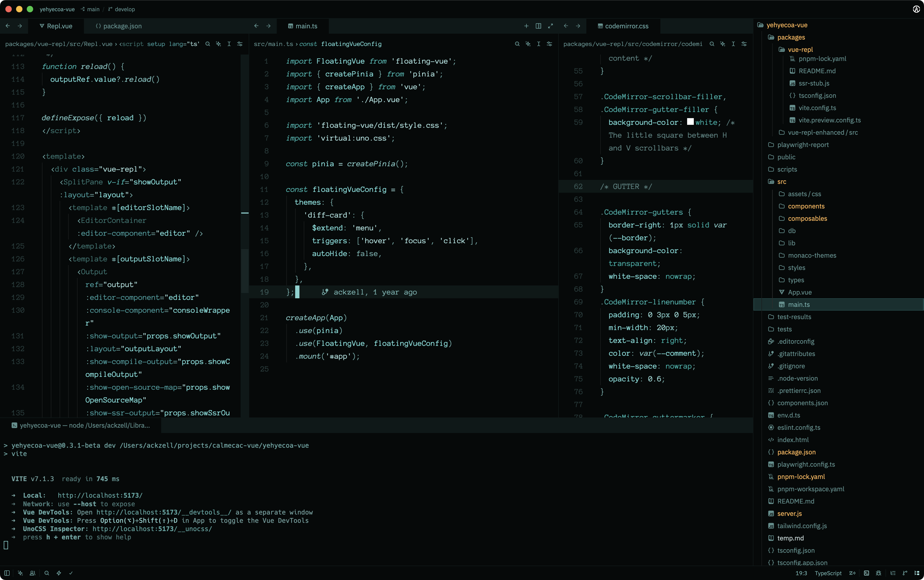The image size is (924, 580).
Task: Open the language servers lightning icon
Action: pos(59,573)
